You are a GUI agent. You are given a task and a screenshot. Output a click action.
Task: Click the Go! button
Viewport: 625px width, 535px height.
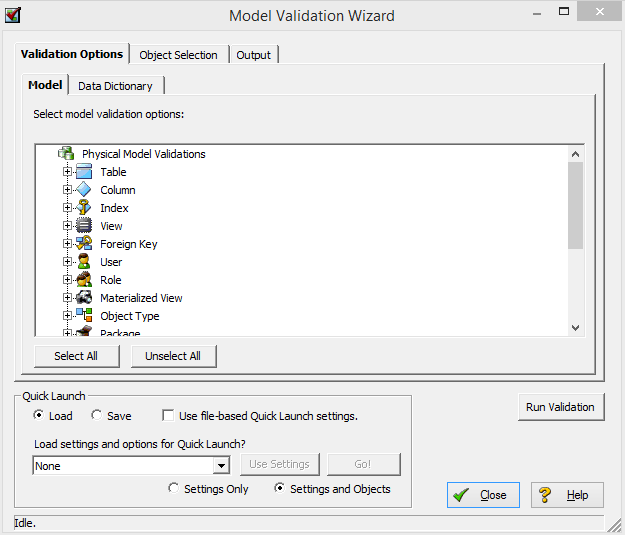(363, 464)
